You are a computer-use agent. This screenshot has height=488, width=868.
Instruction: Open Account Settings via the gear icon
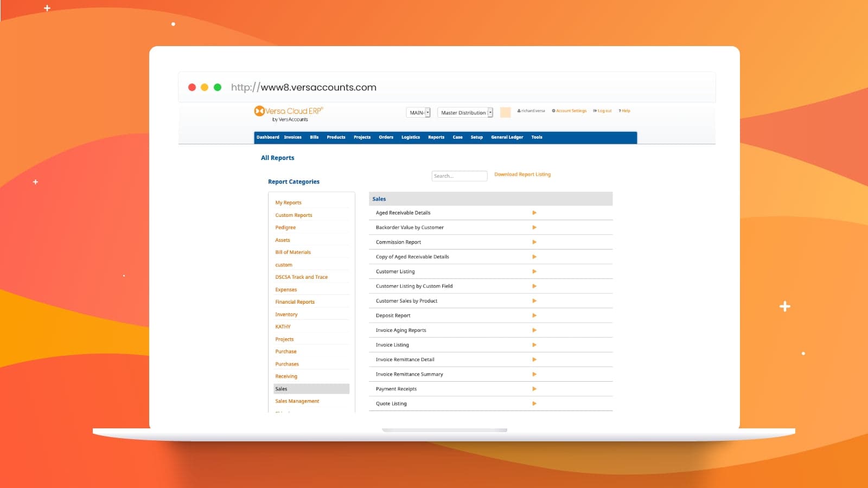553,111
